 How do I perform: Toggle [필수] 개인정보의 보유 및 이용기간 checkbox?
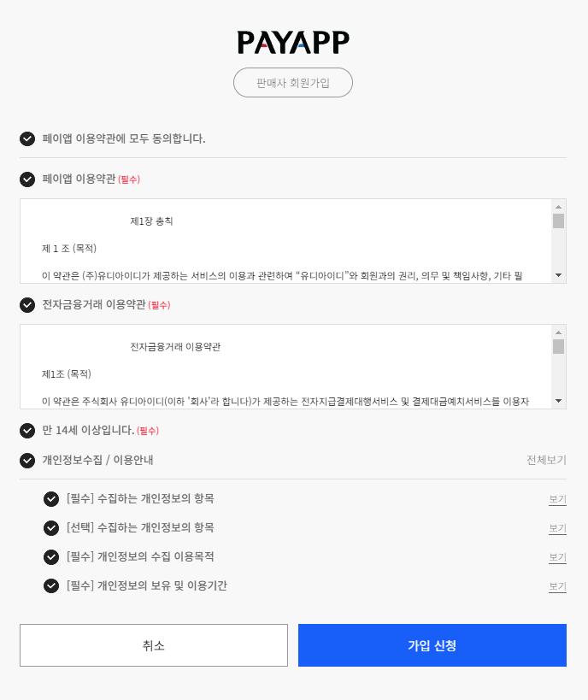pos(51,585)
